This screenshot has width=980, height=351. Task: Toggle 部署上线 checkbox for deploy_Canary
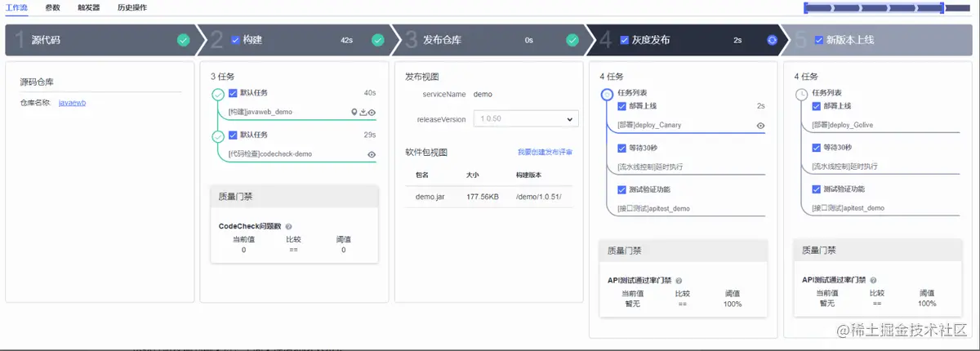621,106
